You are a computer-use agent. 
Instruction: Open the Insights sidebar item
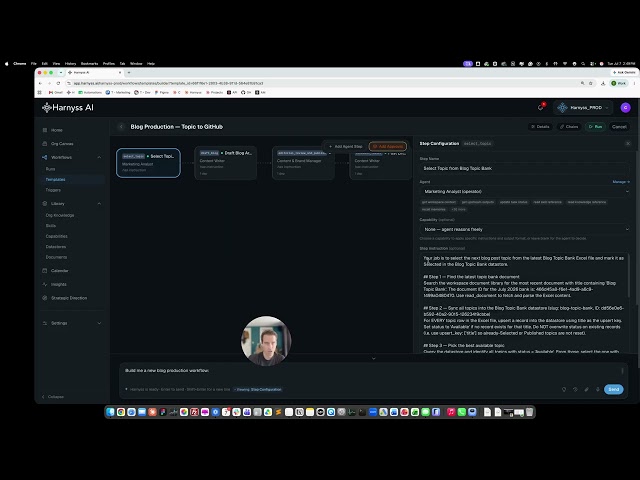pos(58,284)
